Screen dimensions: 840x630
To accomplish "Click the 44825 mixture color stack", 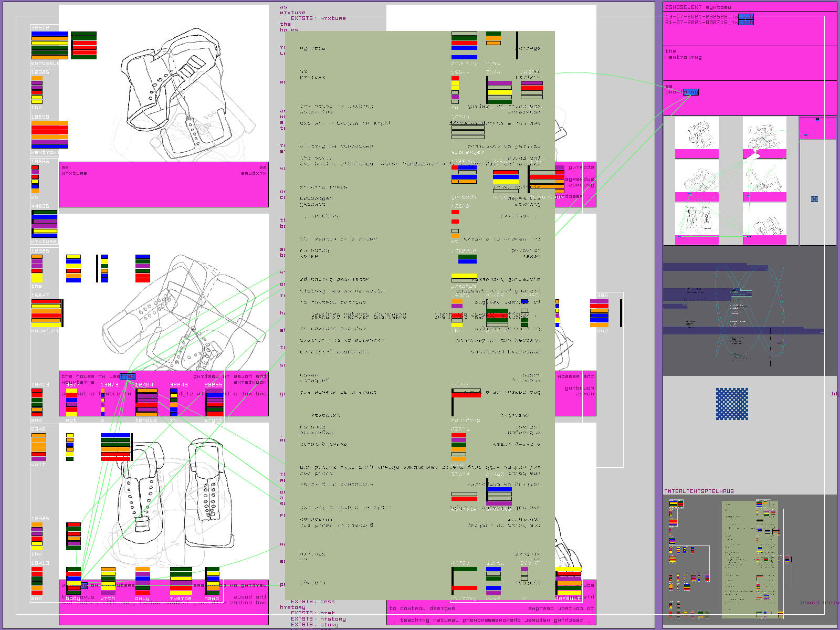I will 45,224.
